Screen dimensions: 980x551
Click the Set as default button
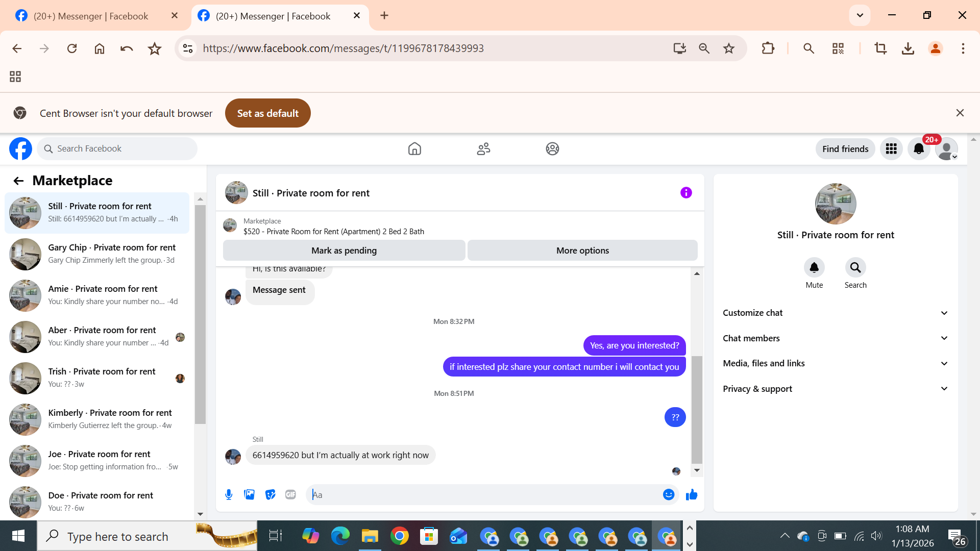267,113
